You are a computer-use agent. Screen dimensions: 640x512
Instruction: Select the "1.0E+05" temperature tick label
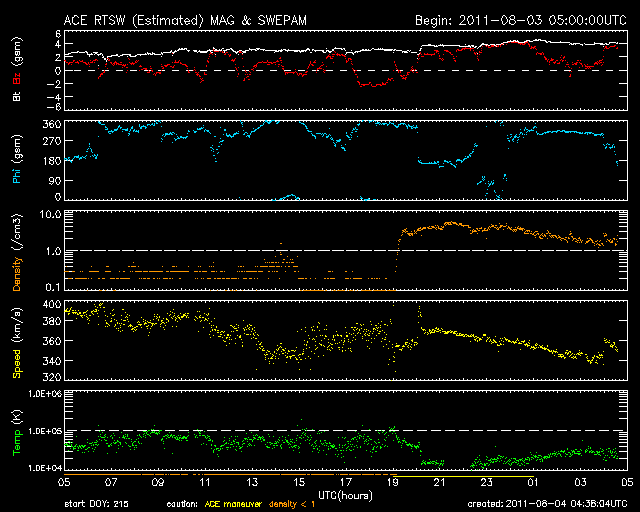[45, 431]
